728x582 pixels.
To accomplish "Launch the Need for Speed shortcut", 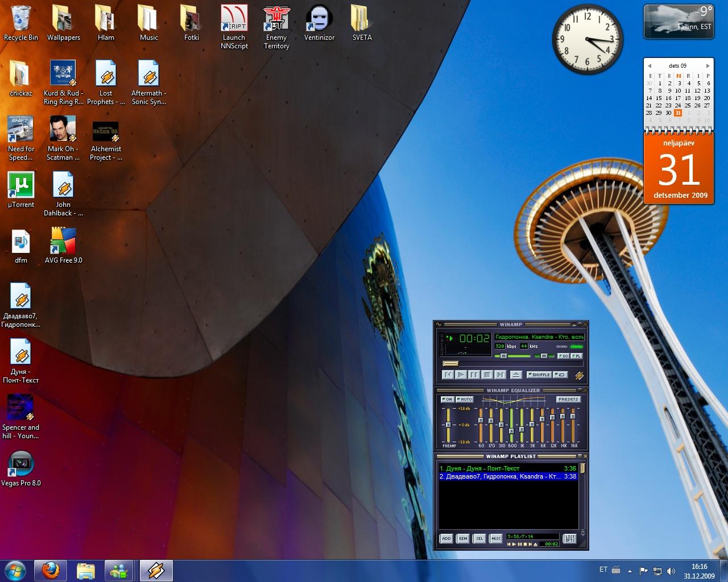I will point(21,139).
